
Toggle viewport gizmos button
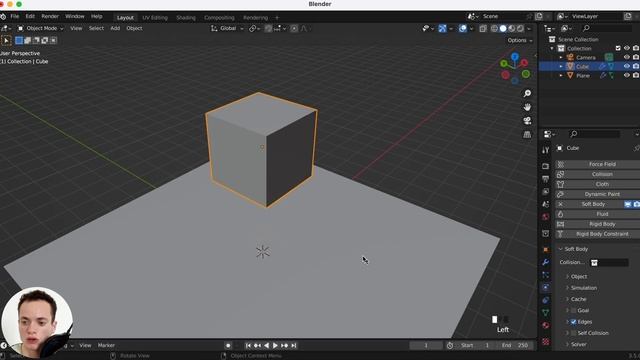tap(442, 28)
